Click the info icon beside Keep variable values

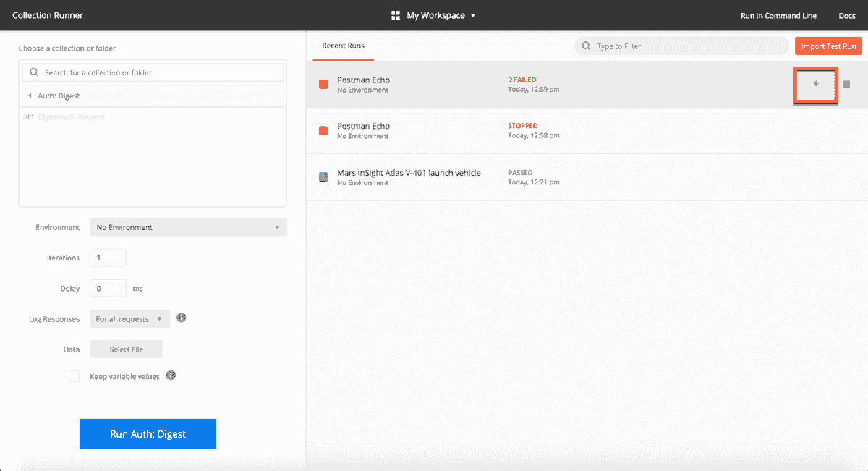click(x=171, y=375)
